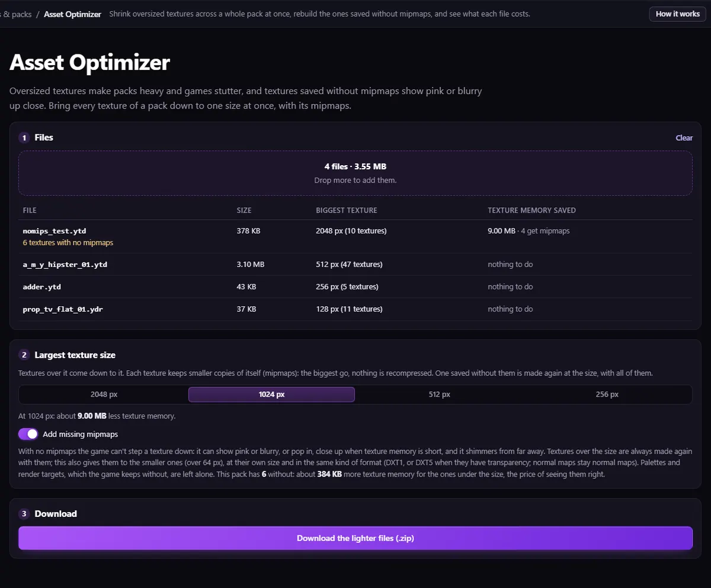Screen dimensions: 711x588
Task: Click the Largest texture size section heading
Action: [x=75, y=355]
